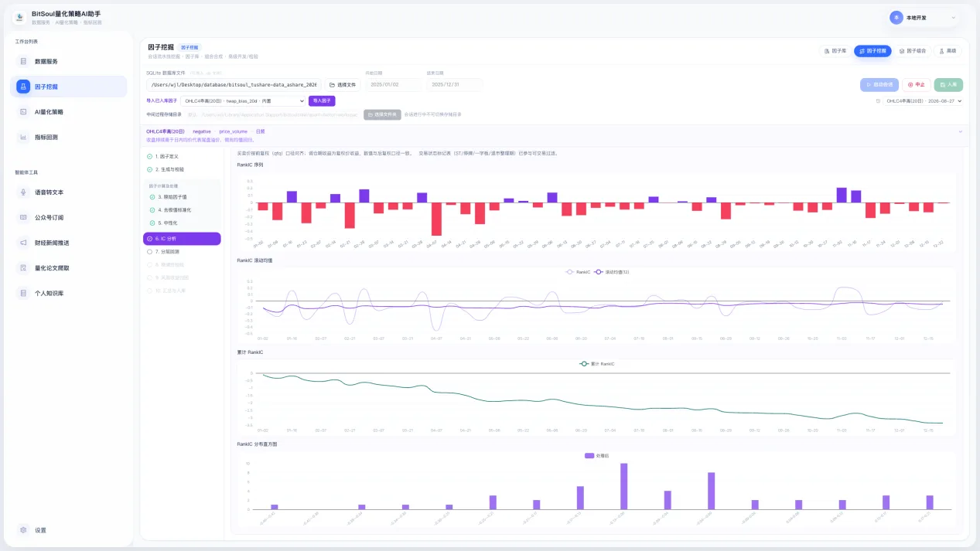
Task: Switch to 因子库 tab
Action: click(835, 51)
